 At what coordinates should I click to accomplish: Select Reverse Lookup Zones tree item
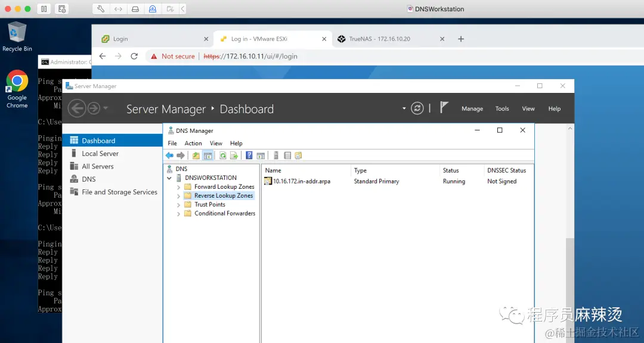click(224, 196)
